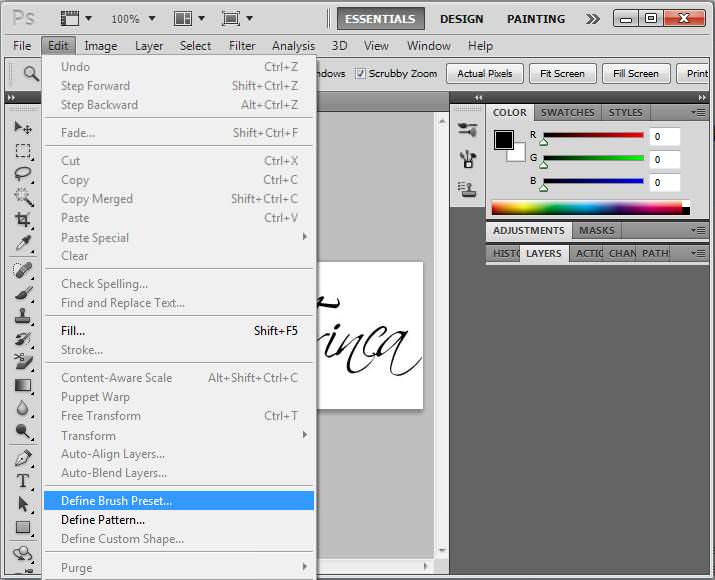
Task: Select the Dodge tool
Action: [23, 431]
